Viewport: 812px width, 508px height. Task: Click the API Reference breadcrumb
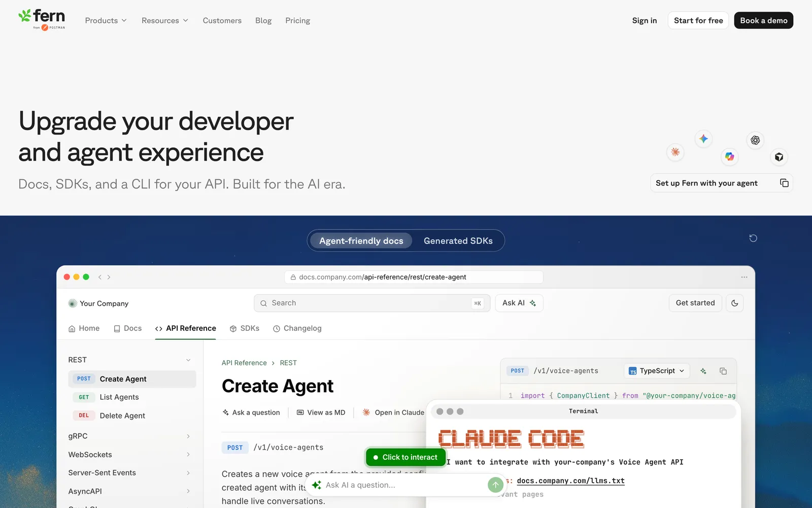(x=244, y=363)
